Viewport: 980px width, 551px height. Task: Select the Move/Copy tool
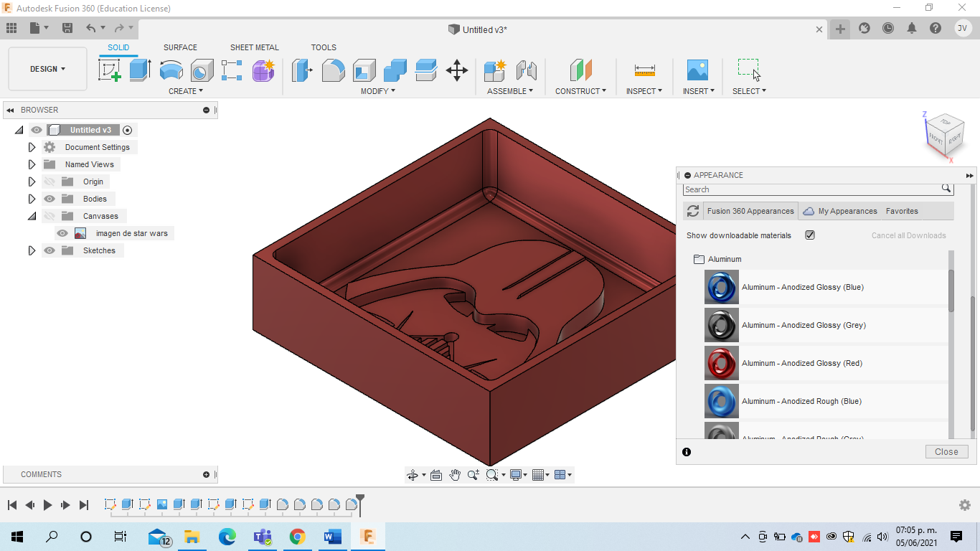(457, 70)
